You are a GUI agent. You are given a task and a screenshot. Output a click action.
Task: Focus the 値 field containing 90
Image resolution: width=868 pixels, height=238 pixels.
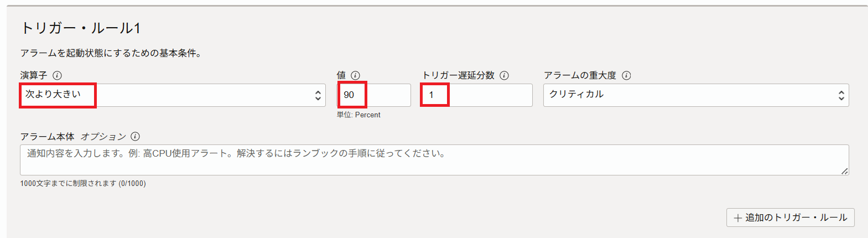pyautogui.click(x=374, y=95)
